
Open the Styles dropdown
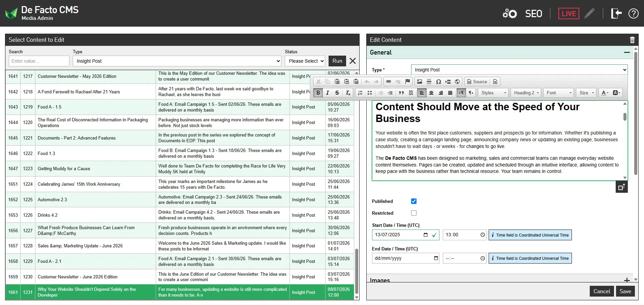(493, 93)
